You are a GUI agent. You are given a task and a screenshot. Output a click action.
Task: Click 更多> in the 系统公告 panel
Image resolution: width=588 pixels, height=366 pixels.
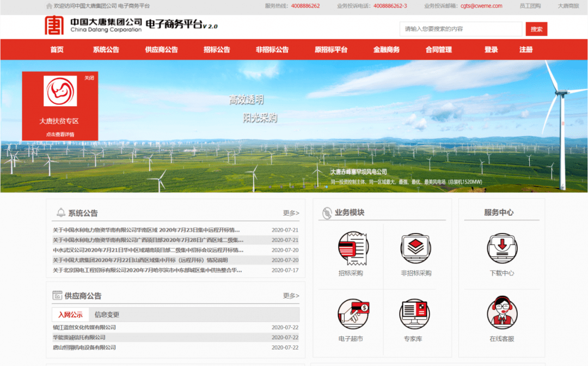click(x=291, y=213)
